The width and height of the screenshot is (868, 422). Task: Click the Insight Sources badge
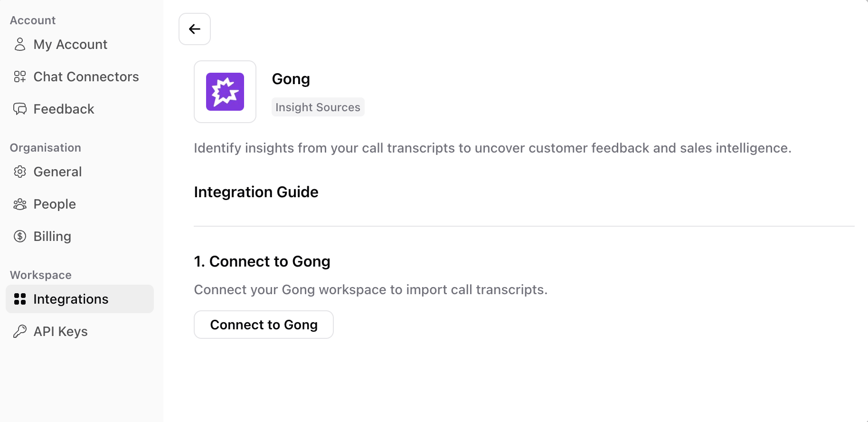pos(318,107)
